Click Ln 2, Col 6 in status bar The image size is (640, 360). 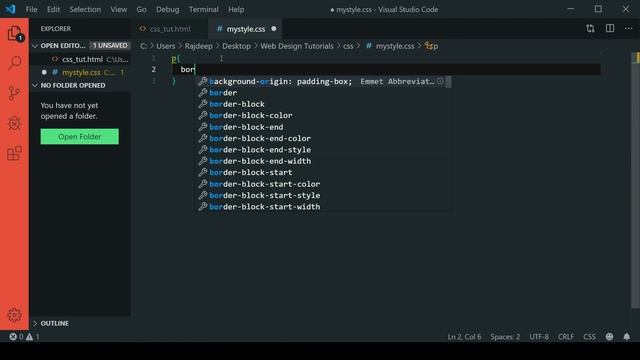pyautogui.click(x=464, y=337)
